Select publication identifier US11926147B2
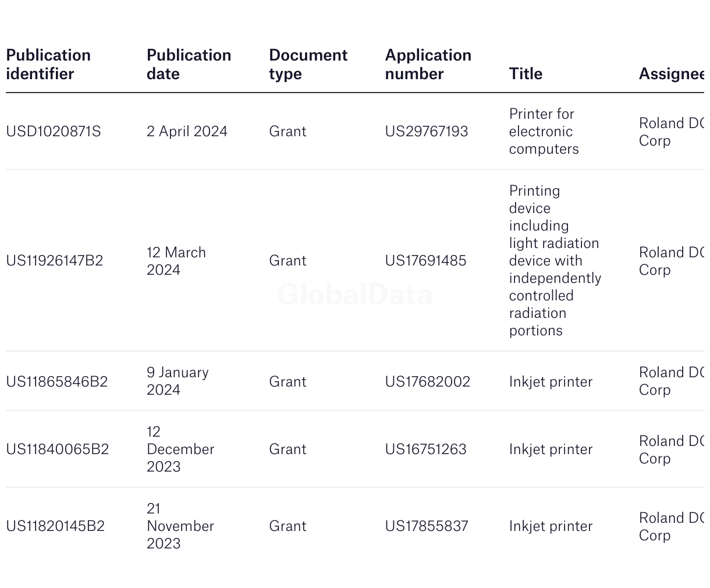Image resolution: width=710 pixels, height=588 pixels. pos(55,261)
